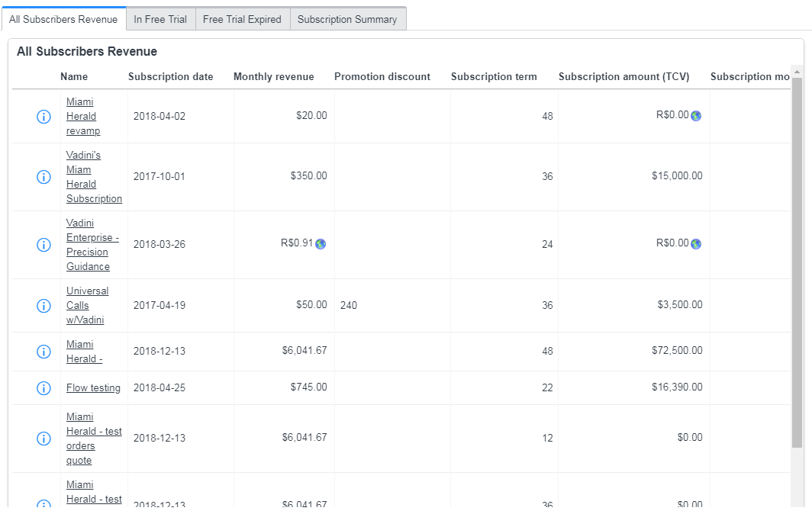The width and height of the screenshot is (812, 511).
Task: Select the date 2018-04-02 cell
Action: pos(159,117)
